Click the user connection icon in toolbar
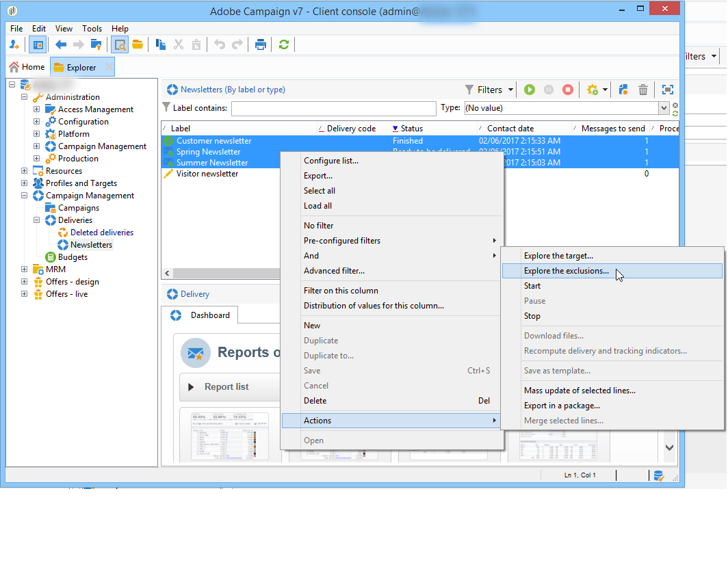The height and width of the screenshot is (580, 728). tap(14, 45)
